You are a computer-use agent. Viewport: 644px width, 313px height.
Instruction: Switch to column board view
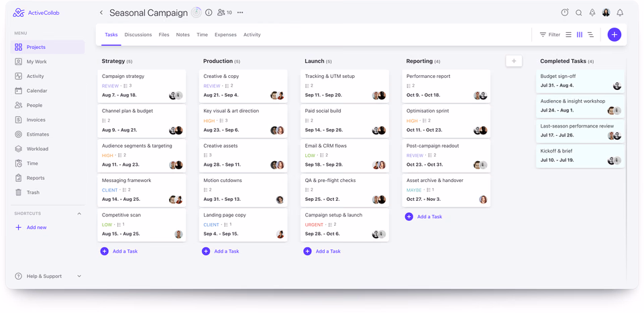tap(580, 35)
